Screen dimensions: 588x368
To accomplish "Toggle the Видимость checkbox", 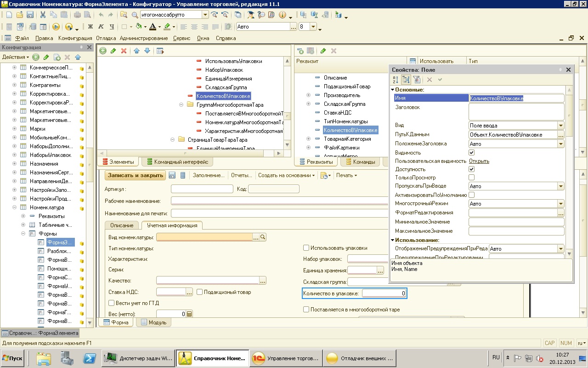I will [471, 152].
